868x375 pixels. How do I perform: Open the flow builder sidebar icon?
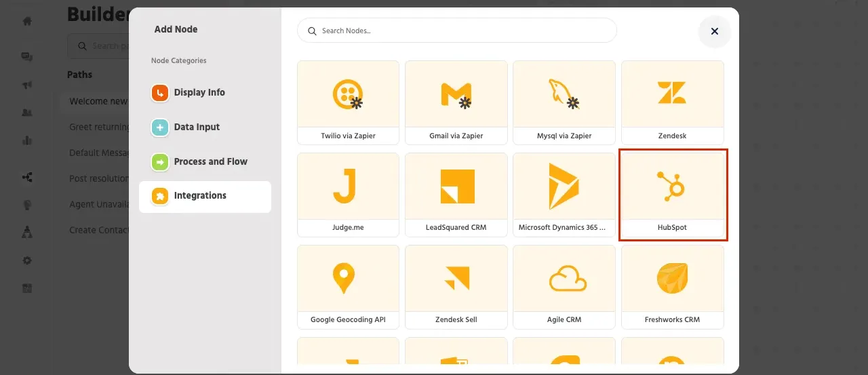(x=27, y=177)
